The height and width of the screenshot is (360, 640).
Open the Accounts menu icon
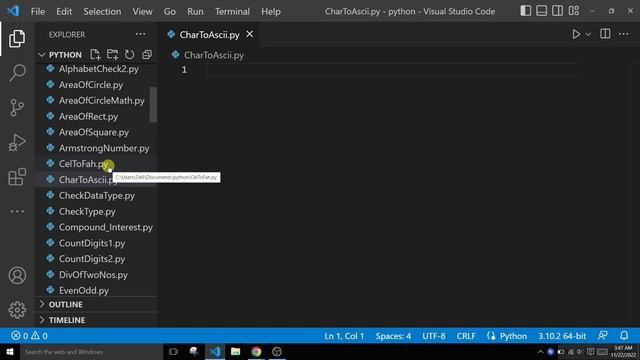click(x=17, y=276)
